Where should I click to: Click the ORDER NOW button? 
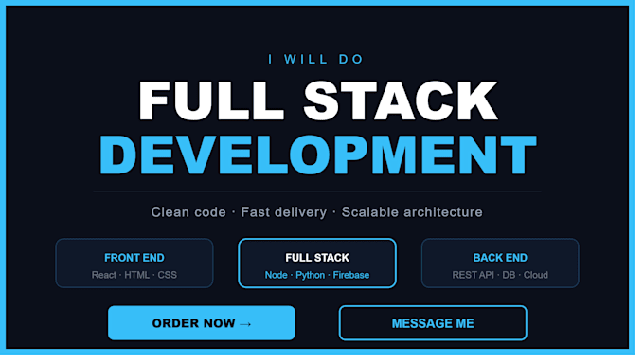pos(201,323)
